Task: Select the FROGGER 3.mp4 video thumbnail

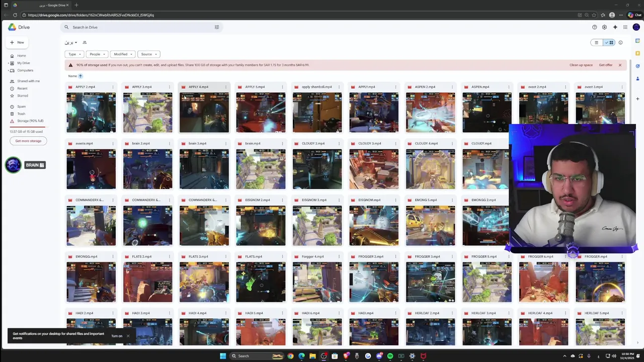Action: click(430, 282)
